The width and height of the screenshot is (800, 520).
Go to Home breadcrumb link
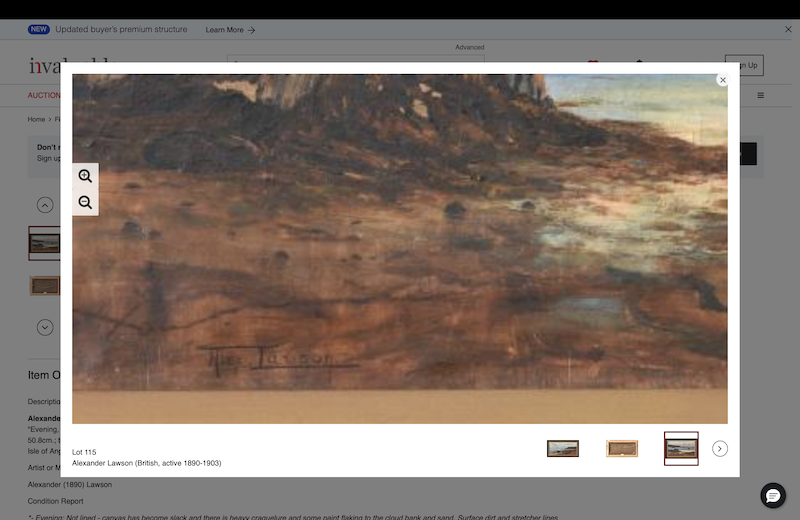pyautogui.click(x=36, y=119)
